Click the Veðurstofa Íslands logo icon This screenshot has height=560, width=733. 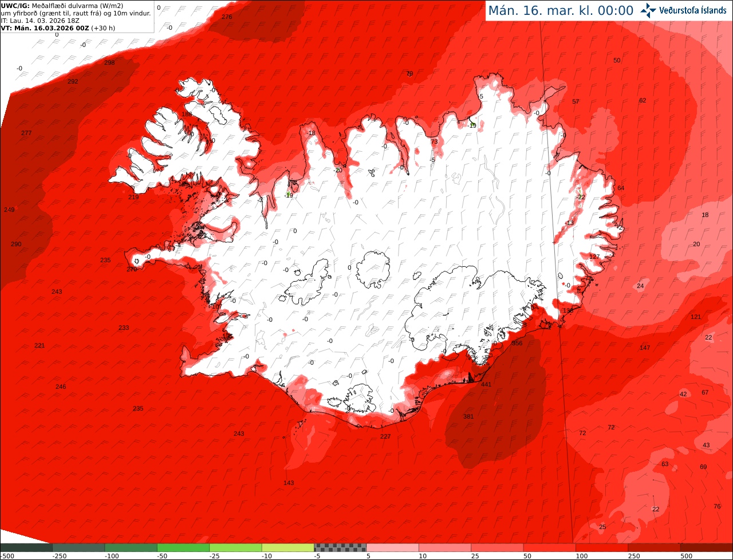[648, 10]
